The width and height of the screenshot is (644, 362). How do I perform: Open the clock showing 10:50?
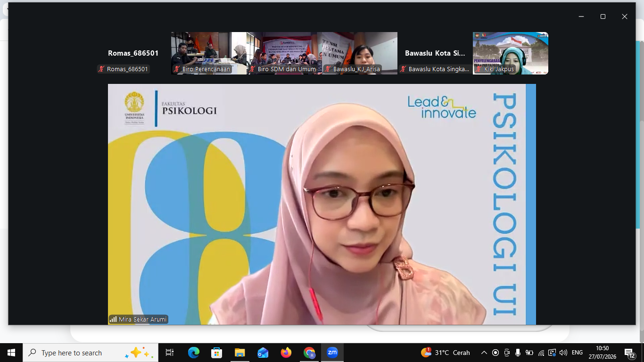[x=602, y=353]
